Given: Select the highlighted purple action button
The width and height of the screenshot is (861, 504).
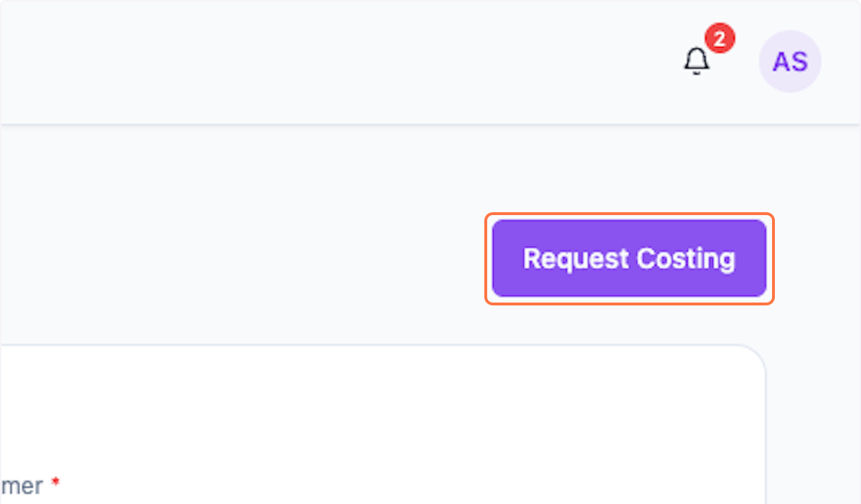Looking at the screenshot, I should (x=629, y=259).
